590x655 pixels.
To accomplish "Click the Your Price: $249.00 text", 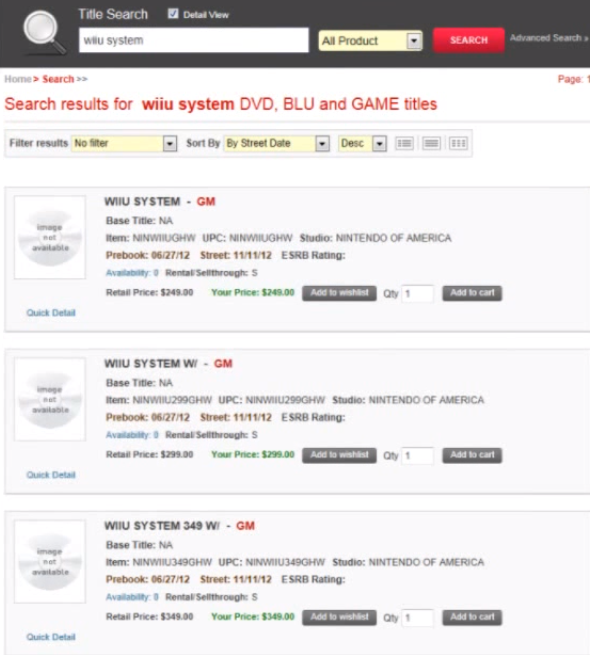I will pos(253,292).
